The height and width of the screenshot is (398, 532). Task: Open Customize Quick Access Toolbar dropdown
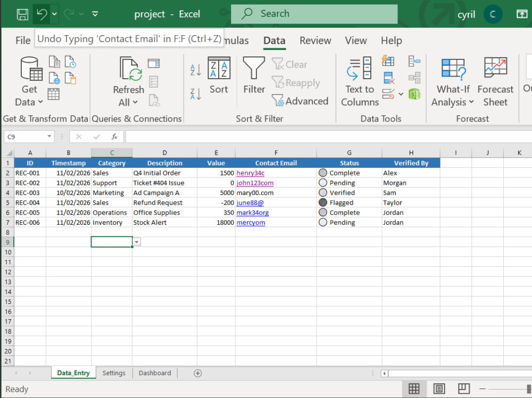[95, 14]
